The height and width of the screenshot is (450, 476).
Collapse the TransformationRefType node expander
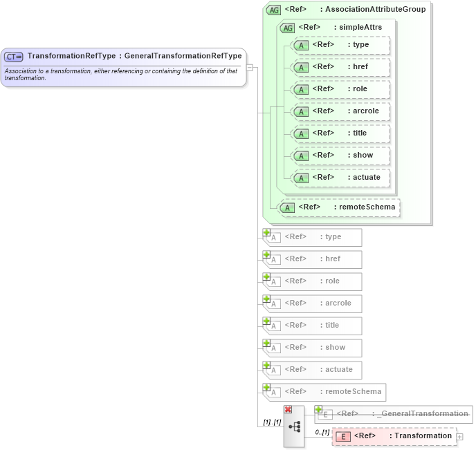[250, 67]
